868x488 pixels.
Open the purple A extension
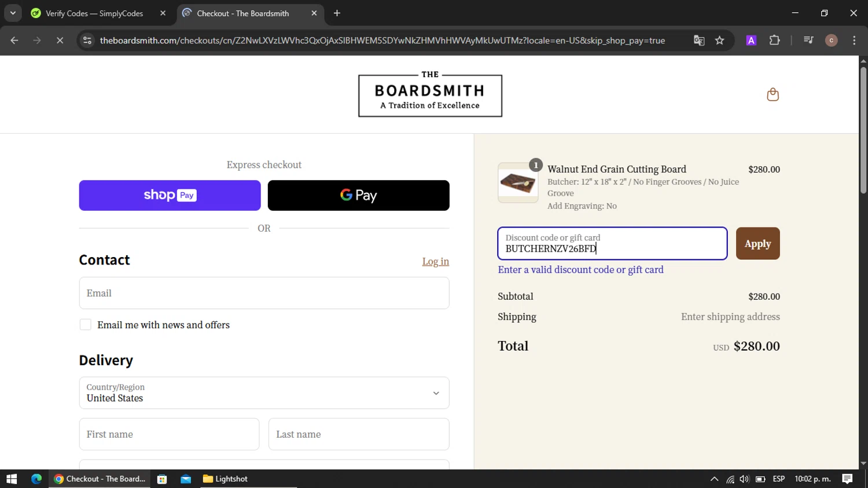[x=751, y=41]
